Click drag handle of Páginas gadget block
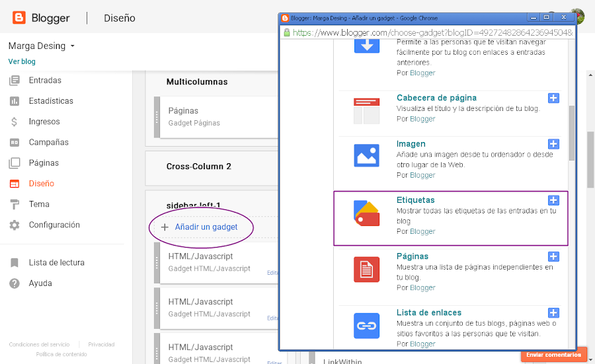The width and height of the screenshot is (595, 364). [157, 117]
